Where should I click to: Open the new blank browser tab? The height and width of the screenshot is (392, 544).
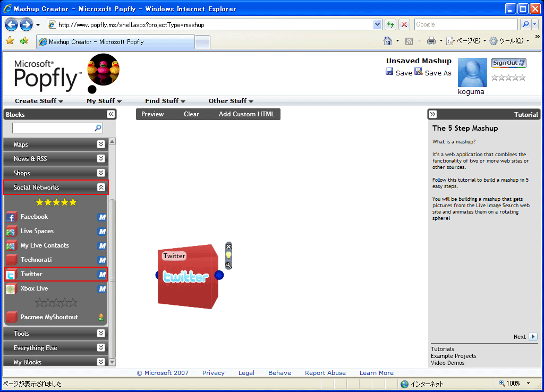pyautogui.click(x=202, y=42)
